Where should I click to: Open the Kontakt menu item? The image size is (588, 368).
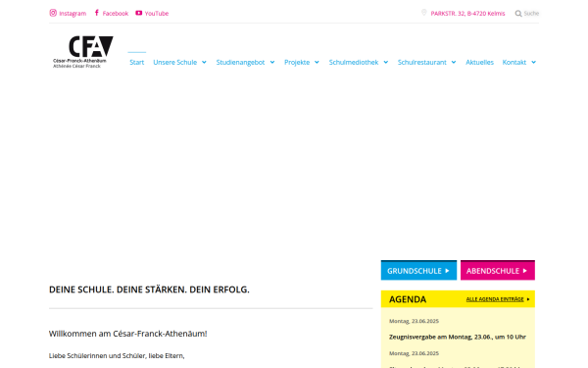514,63
